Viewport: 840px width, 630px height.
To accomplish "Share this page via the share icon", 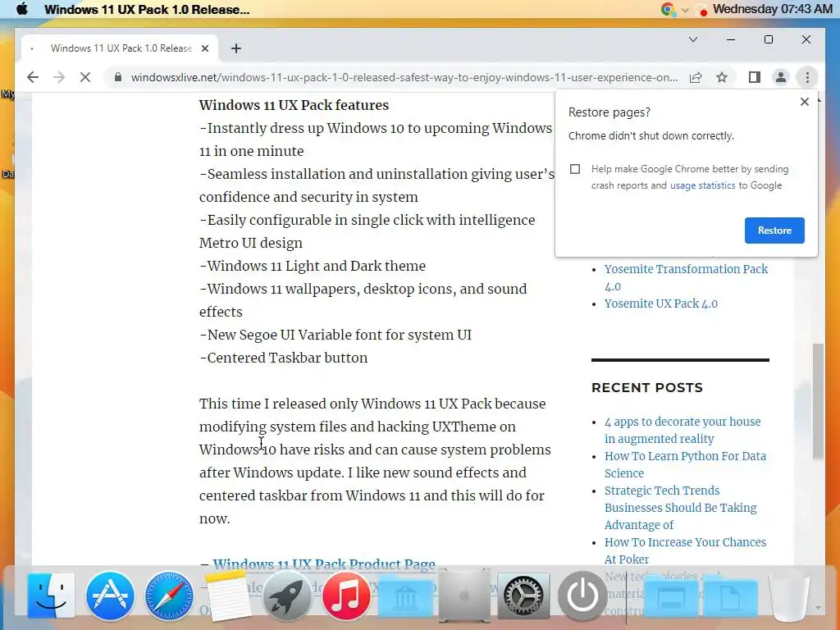I will (x=696, y=77).
